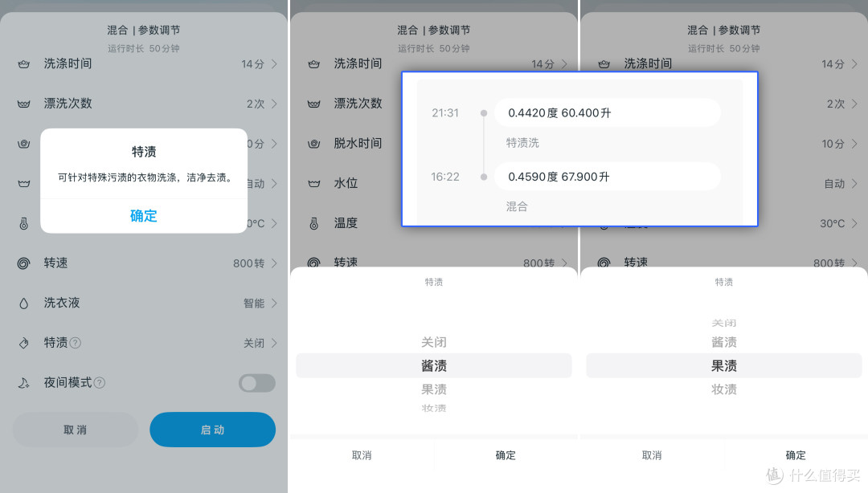Tap 取消 in middle screen picker
This screenshot has width=868, height=493.
click(x=362, y=455)
